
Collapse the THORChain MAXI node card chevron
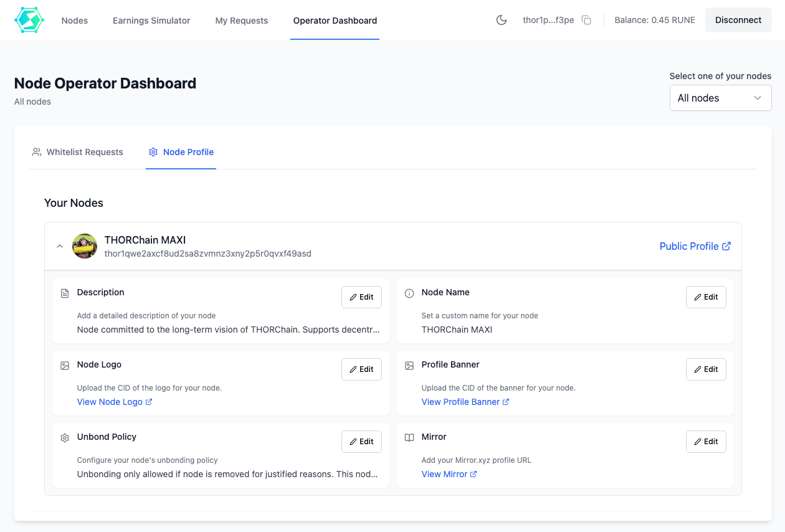pos(60,246)
